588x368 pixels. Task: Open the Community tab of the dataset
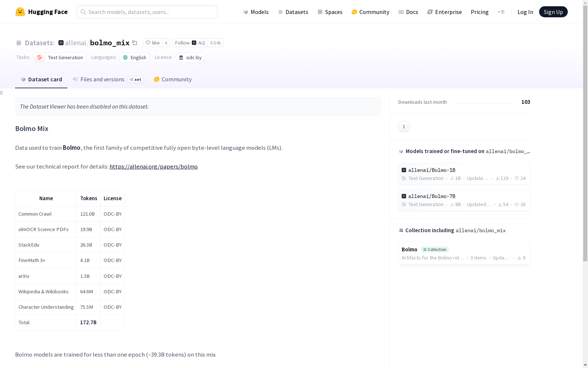point(172,79)
